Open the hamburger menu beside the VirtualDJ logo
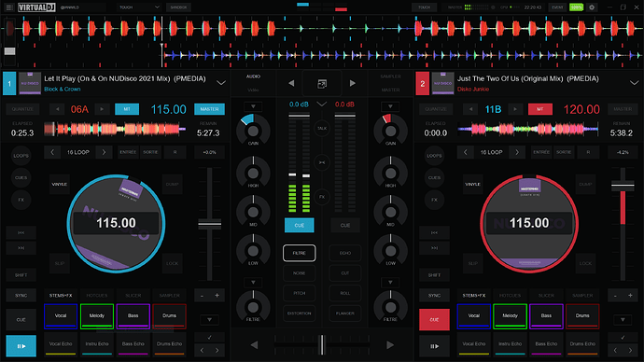The width and height of the screenshot is (644, 362). click(9, 7)
